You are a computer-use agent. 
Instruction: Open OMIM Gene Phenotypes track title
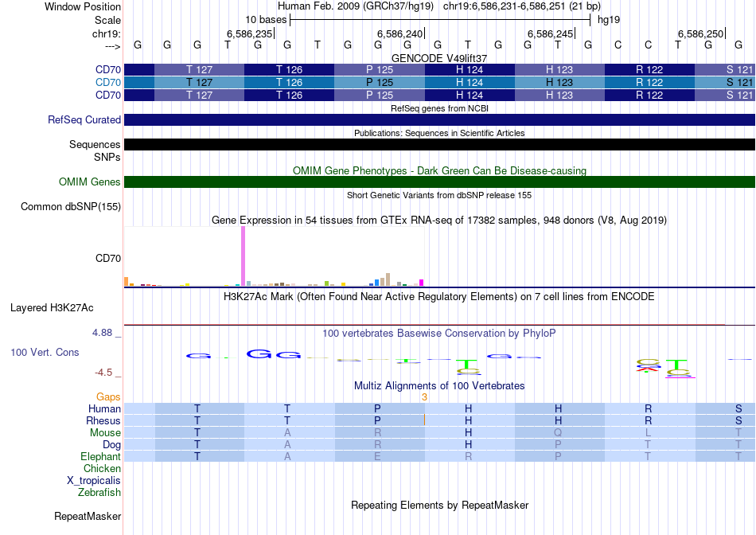coord(439,171)
